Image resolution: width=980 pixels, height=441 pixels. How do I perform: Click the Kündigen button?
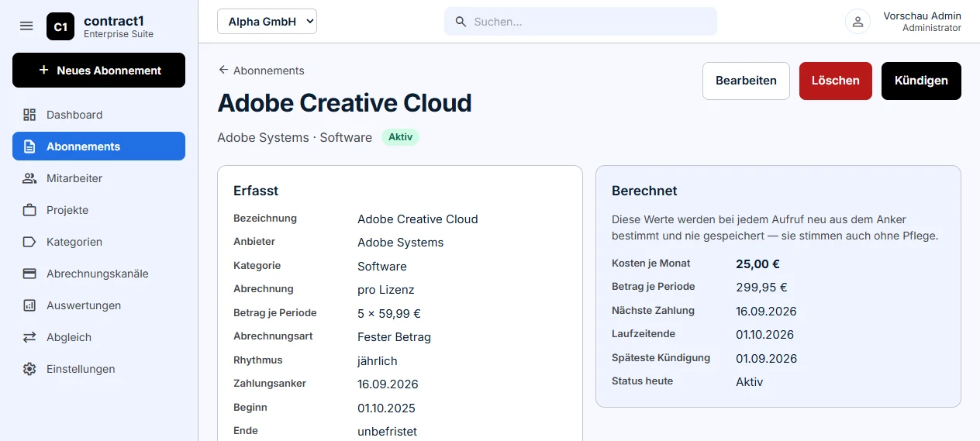point(921,81)
